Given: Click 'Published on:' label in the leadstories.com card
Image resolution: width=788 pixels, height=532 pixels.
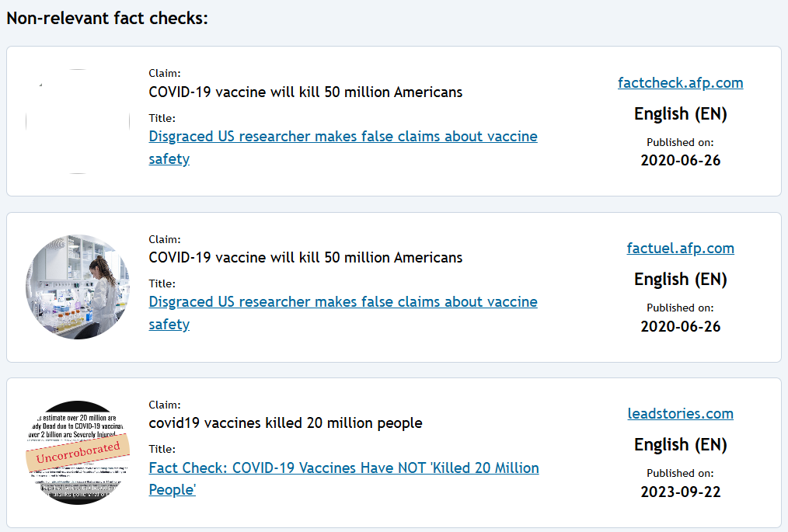Looking at the screenshot, I should [x=680, y=473].
